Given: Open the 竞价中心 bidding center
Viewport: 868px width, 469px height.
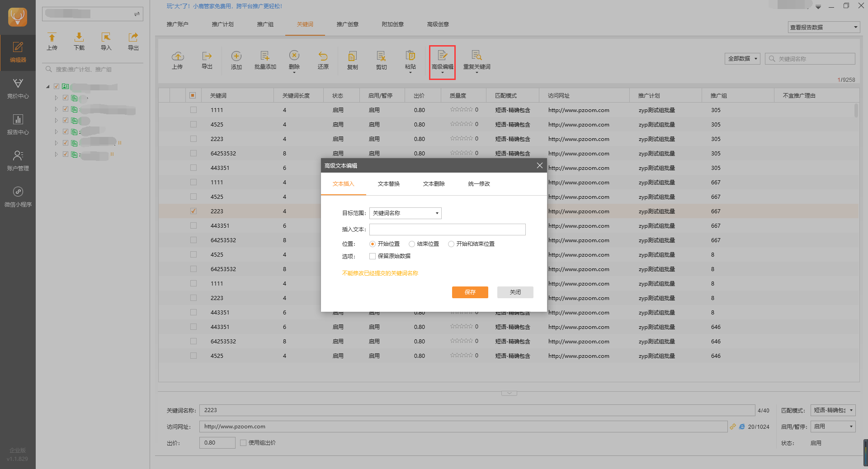Looking at the screenshot, I should point(18,89).
